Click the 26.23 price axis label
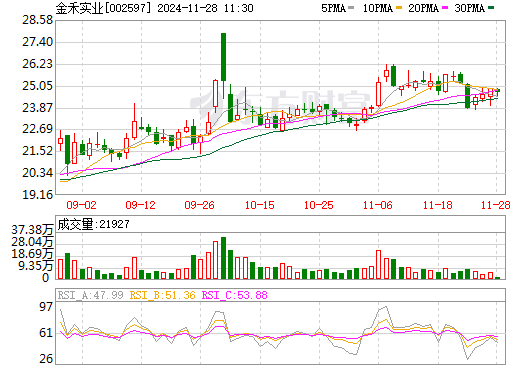This screenshot has height=365, width=520. [x=38, y=64]
